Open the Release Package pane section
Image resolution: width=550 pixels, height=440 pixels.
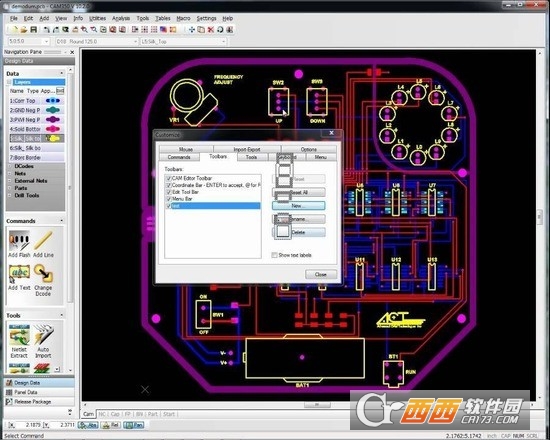pyautogui.click(x=39, y=401)
